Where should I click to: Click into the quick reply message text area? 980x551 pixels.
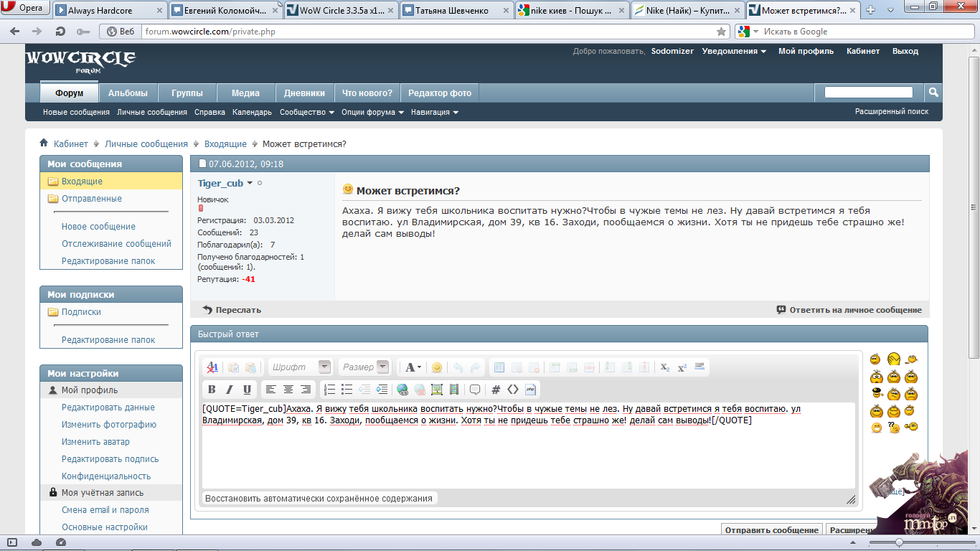(x=529, y=445)
